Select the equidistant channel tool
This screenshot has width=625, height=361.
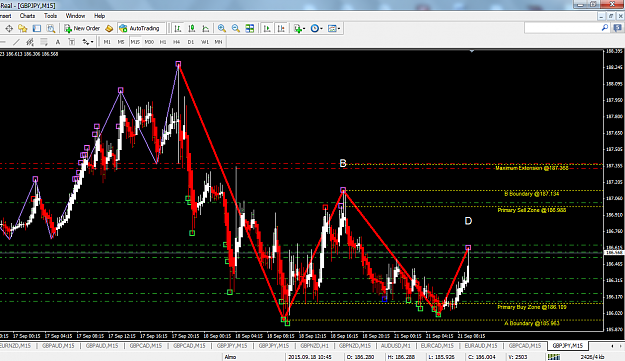(30, 42)
